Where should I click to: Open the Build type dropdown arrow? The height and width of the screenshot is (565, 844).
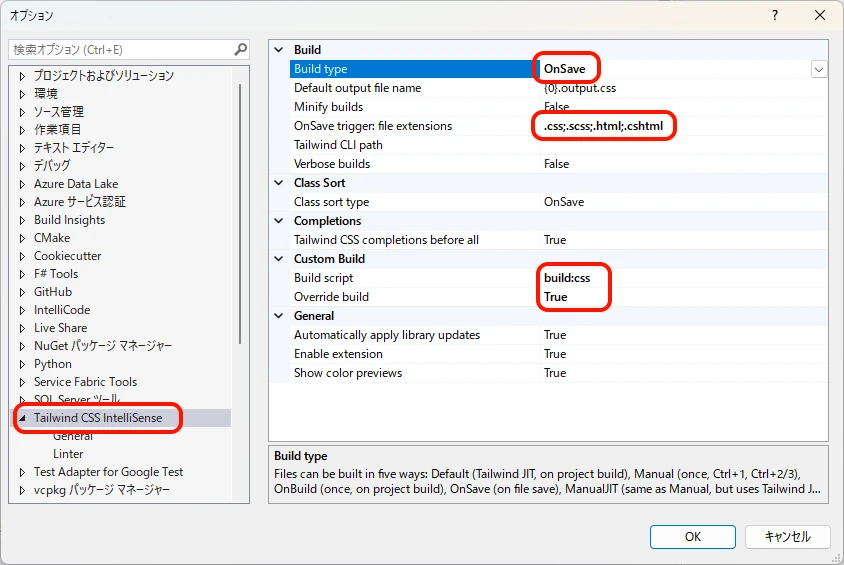(x=819, y=69)
